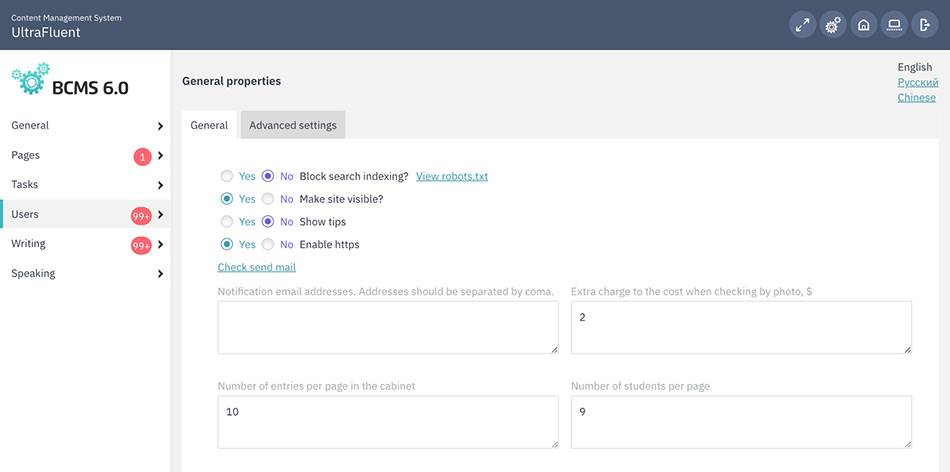
Task: Focus the extra charge by photo field
Action: (742, 327)
